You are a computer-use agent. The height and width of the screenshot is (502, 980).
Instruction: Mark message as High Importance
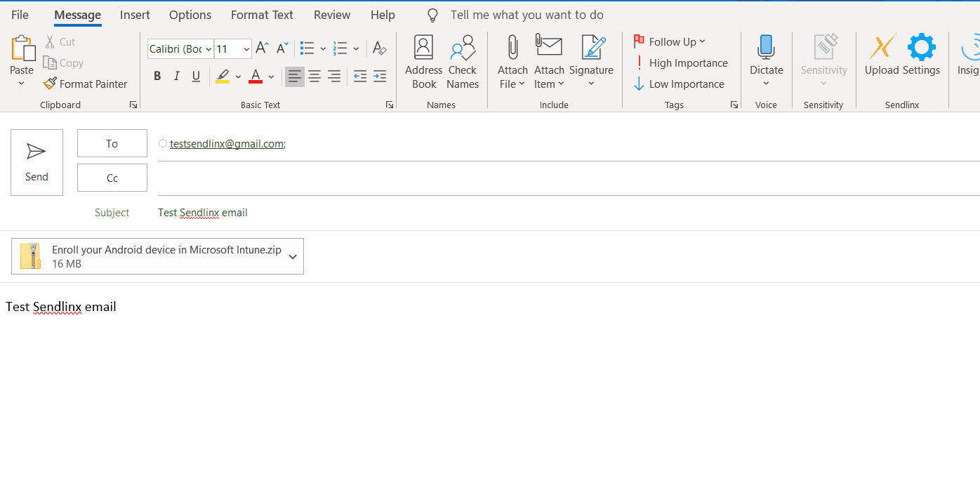point(681,62)
